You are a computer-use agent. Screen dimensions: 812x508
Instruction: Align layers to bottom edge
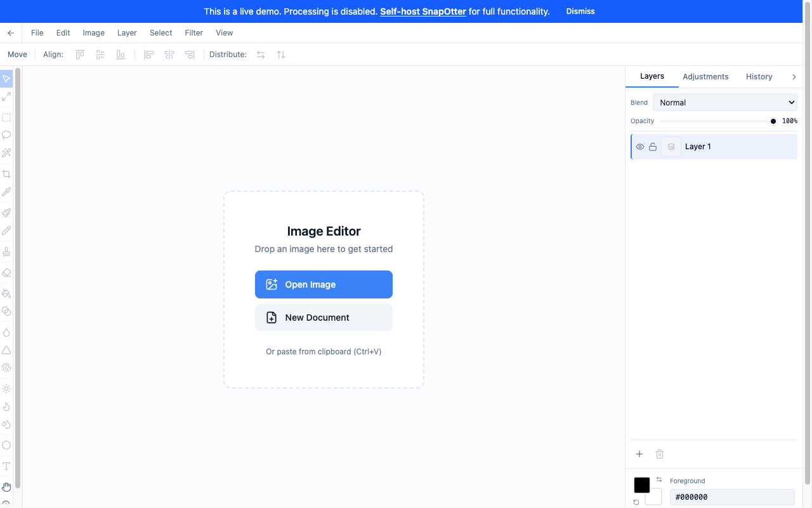[121, 55]
